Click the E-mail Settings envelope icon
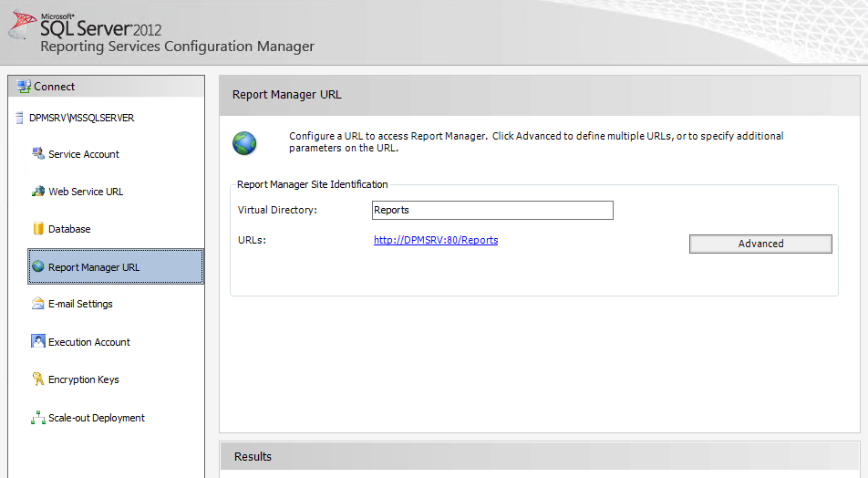This screenshot has height=478, width=868. click(38, 303)
